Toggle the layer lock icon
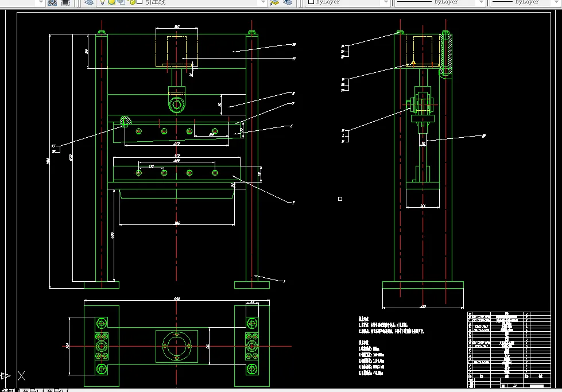The height and width of the screenshot is (392, 562). (131, 2)
